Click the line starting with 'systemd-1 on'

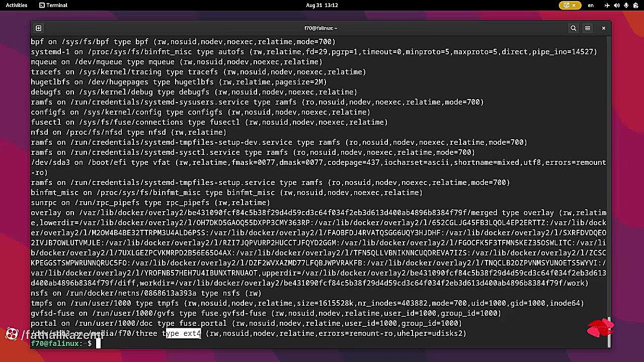[314, 52]
